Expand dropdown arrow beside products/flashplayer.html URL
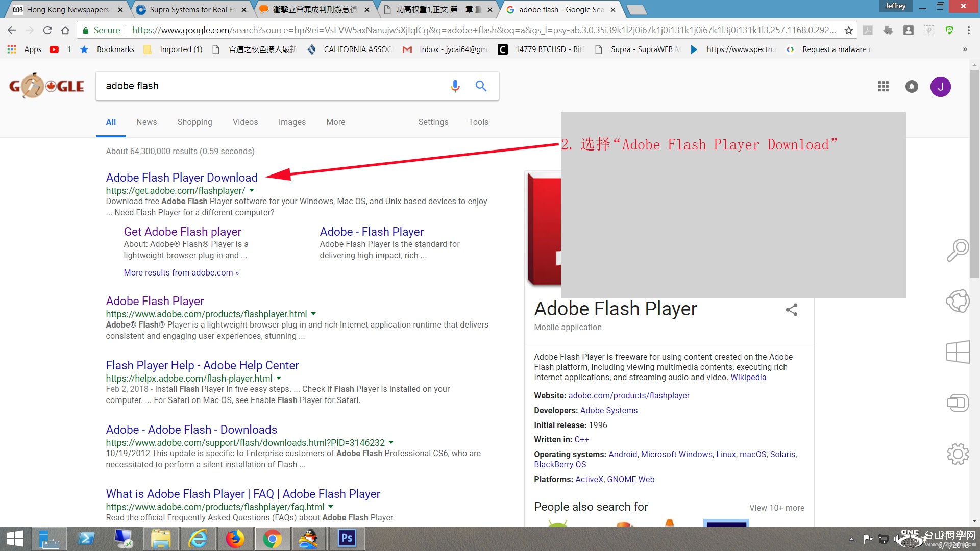The width and height of the screenshot is (980, 551). (x=313, y=314)
